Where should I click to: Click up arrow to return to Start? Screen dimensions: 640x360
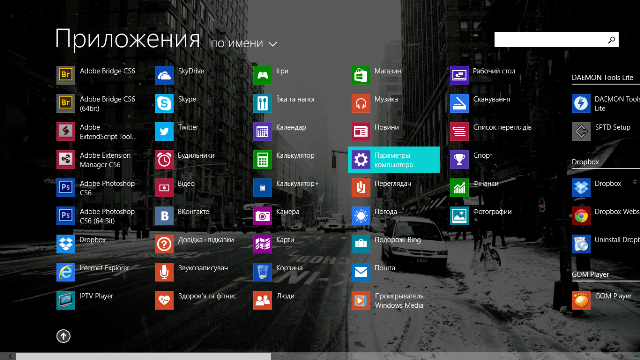tap(63, 336)
